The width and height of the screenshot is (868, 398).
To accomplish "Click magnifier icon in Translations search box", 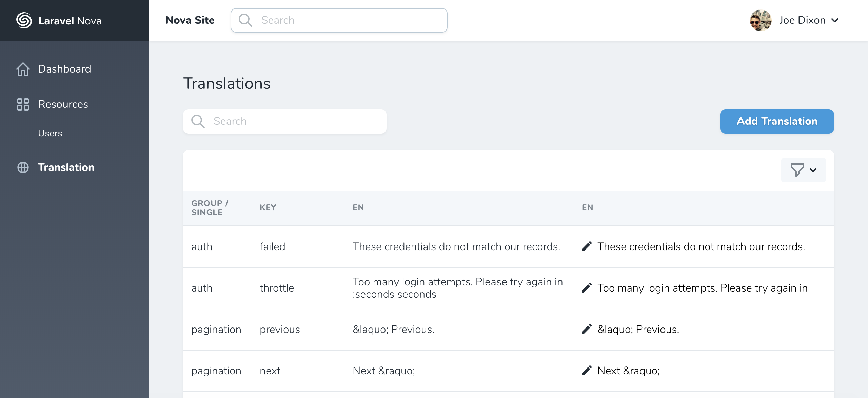I will coord(198,121).
